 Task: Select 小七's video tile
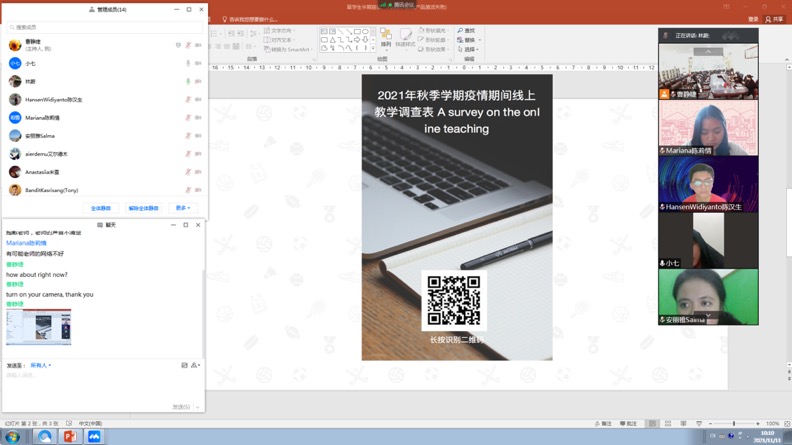(708, 240)
